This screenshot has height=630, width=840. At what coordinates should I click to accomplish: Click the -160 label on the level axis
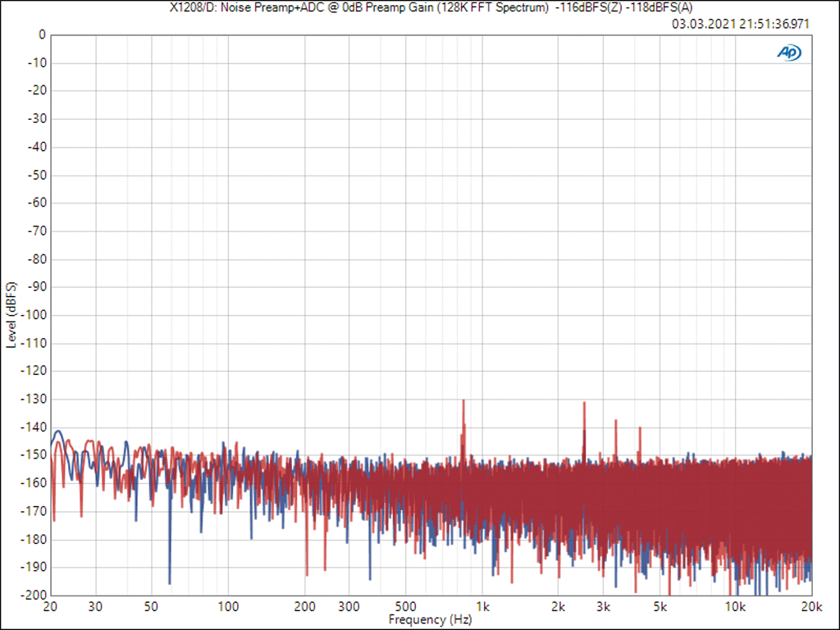coord(34,482)
